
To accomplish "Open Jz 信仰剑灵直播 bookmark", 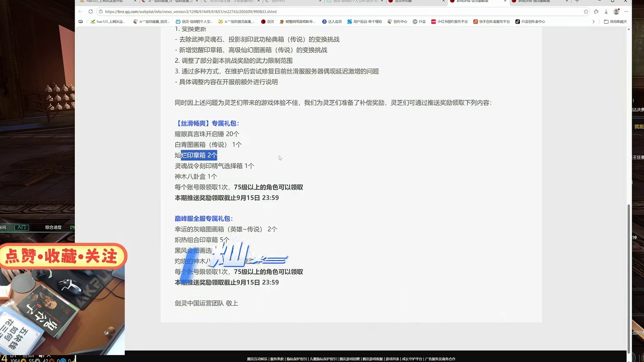I will click(236, 22).
